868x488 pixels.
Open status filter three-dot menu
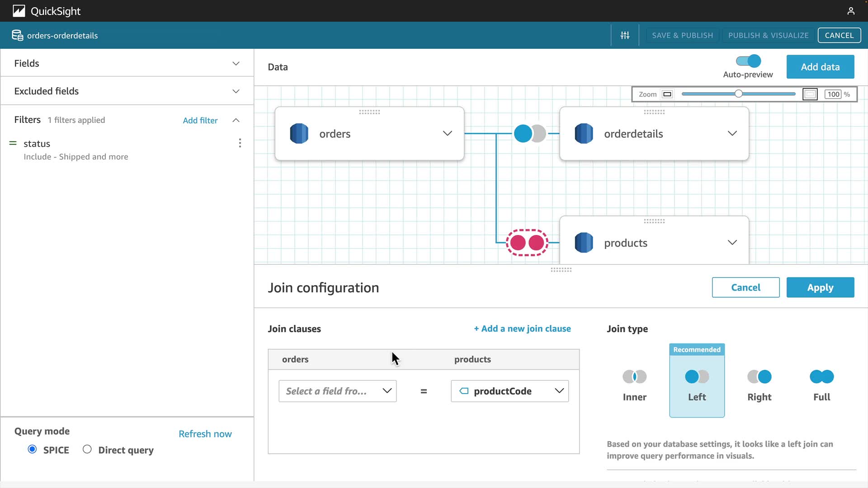240,143
